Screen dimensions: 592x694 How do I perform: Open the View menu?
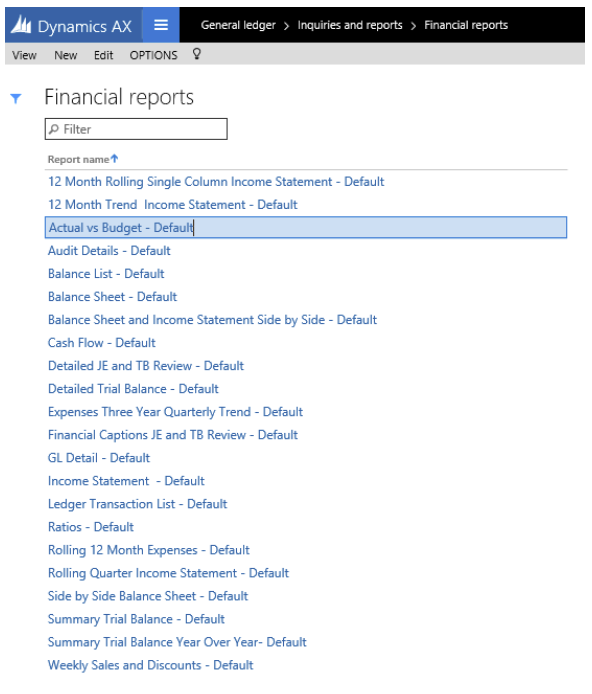pos(24,55)
